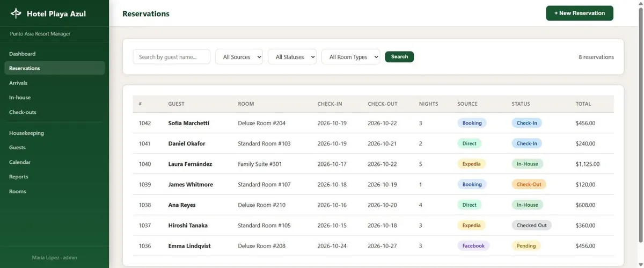The image size is (644, 268).
Task: Click In-House status for Ana Reyes
Action: 528,205
